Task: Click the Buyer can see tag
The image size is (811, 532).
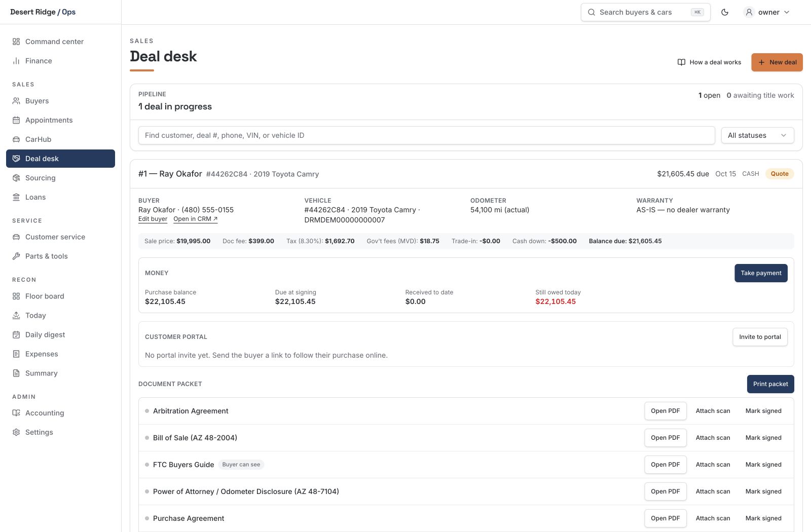Action: (x=241, y=465)
